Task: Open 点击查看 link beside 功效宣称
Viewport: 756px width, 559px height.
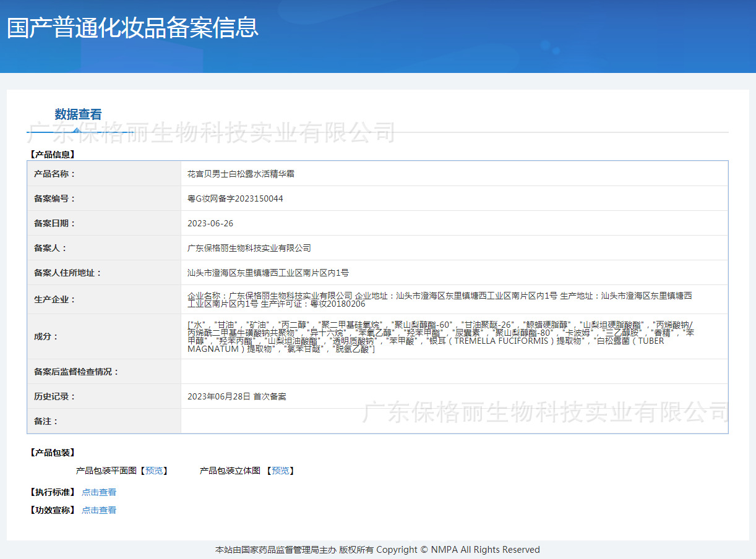Action: pos(99,510)
